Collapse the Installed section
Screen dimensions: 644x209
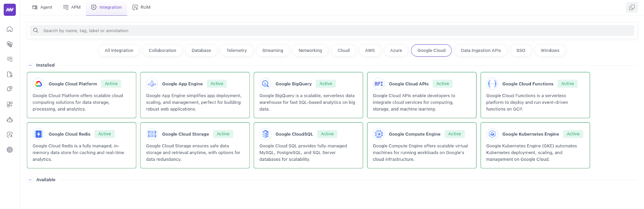(30, 65)
